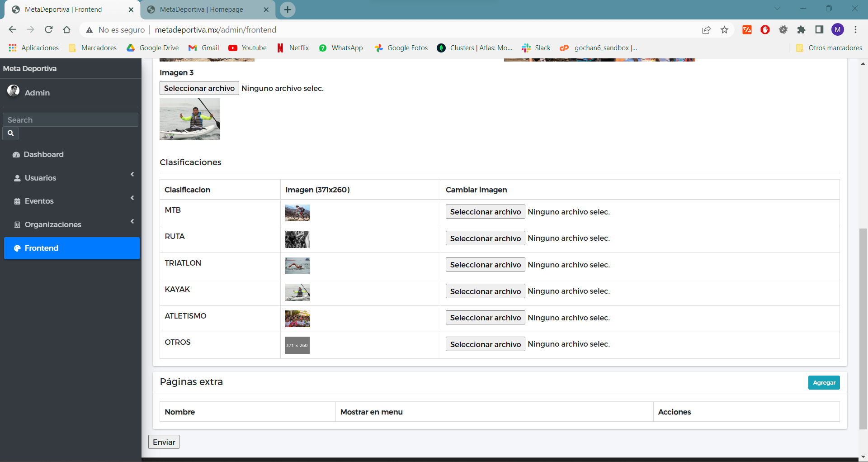Viewport: 868px width, 462px height.
Task: Submit the form with Enviar
Action: tap(164, 442)
